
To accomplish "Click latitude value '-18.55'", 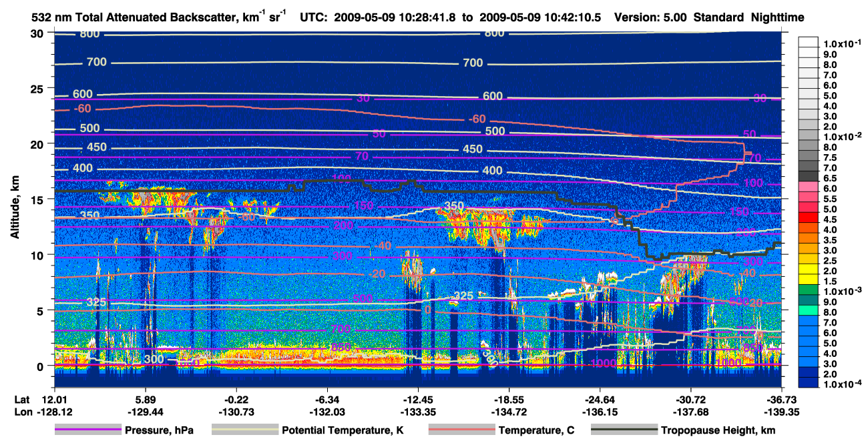I will pos(509,399).
